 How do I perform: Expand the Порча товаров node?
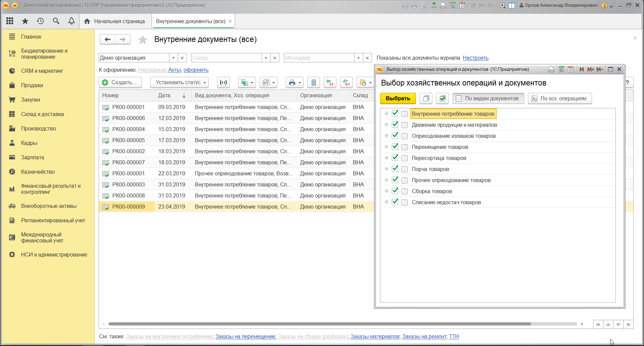coord(386,169)
